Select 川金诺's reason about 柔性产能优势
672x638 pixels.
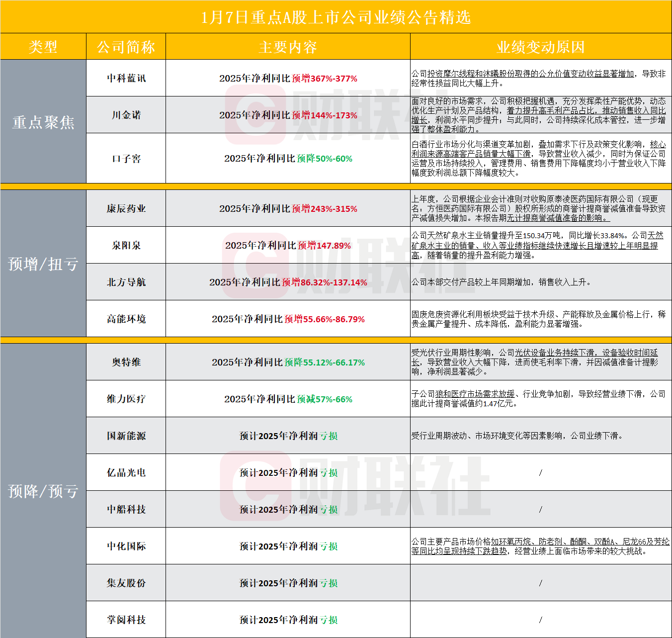point(539,115)
